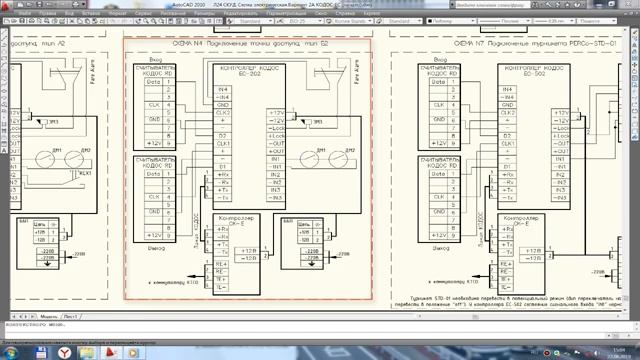Open the Рисование menu
The width and height of the screenshot is (640, 360).
pyautogui.click(x=173, y=13)
